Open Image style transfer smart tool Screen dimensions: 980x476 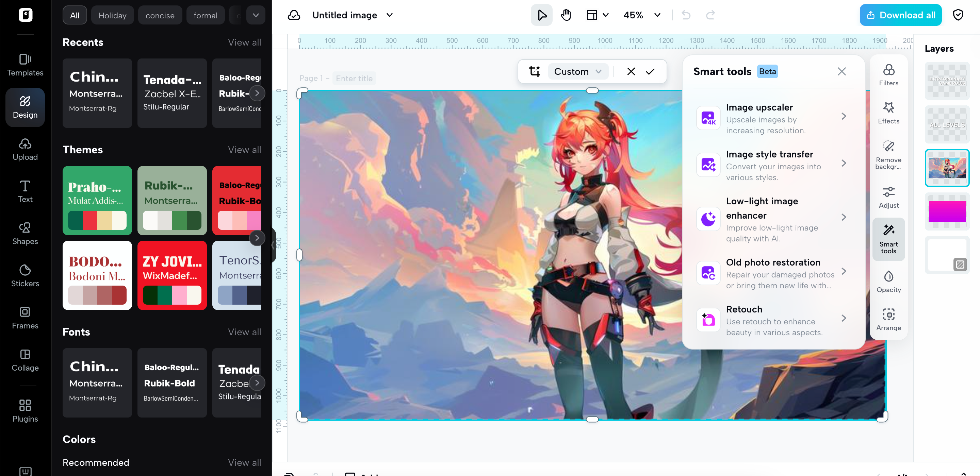773,165
